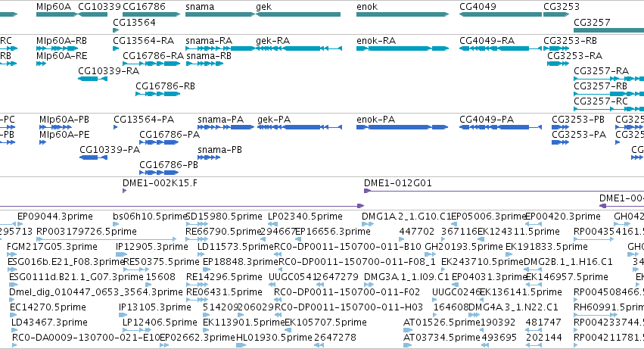Select the enok-RA transcript glyph
Screen dimensions: 644x349
pos(403,48)
